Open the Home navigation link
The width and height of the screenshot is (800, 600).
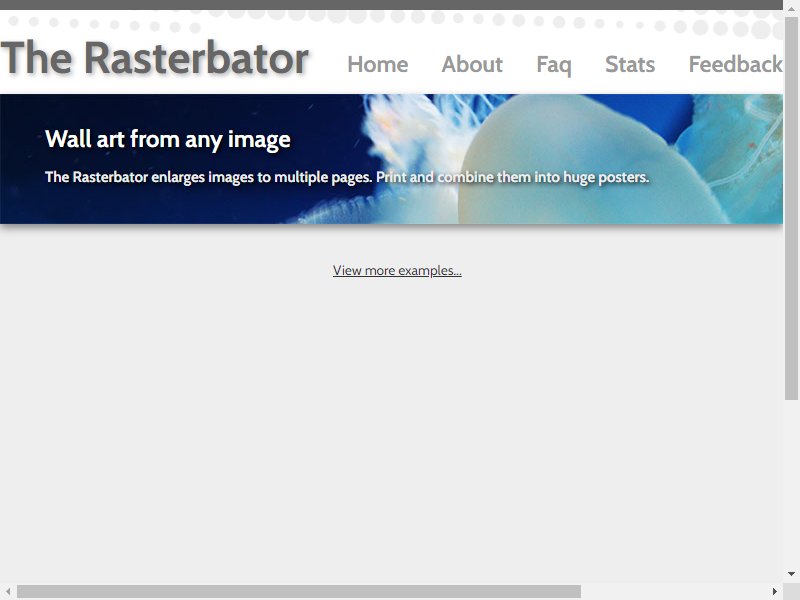pyautogui.click(x=378, y=64)
